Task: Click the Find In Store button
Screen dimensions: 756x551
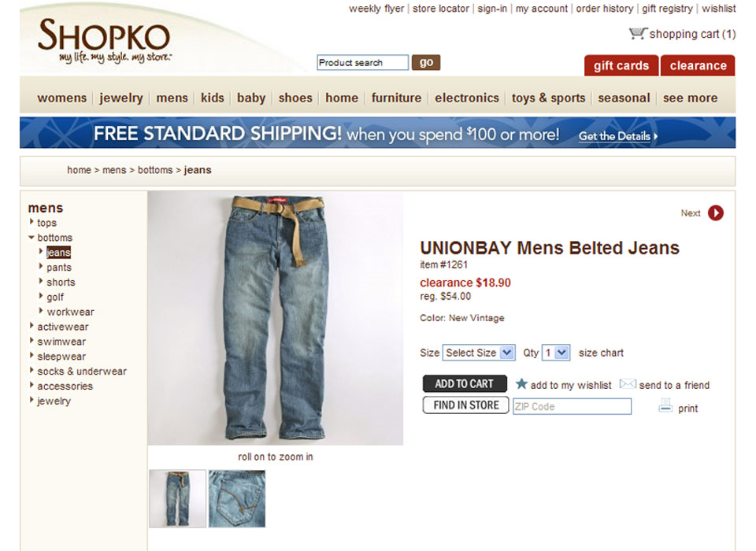Action: click(465, 405)
